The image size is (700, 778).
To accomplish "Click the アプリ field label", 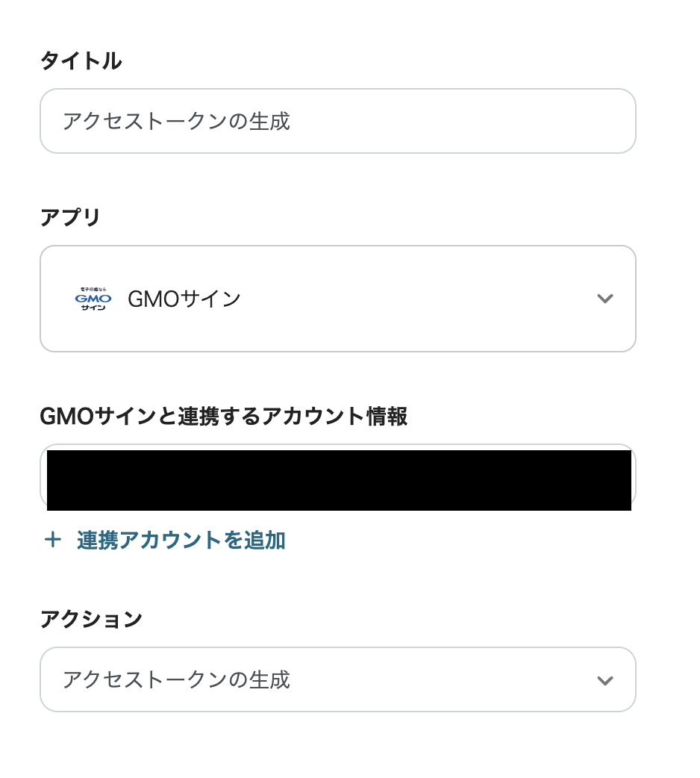I will (x=69, y=218).
